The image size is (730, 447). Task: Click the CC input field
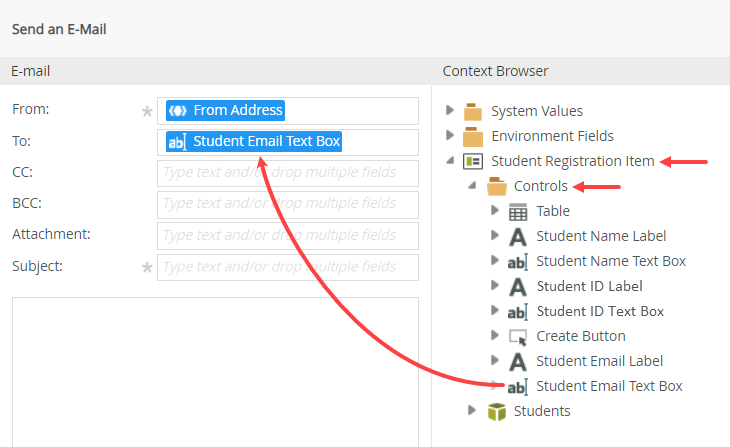click(288, 173)
